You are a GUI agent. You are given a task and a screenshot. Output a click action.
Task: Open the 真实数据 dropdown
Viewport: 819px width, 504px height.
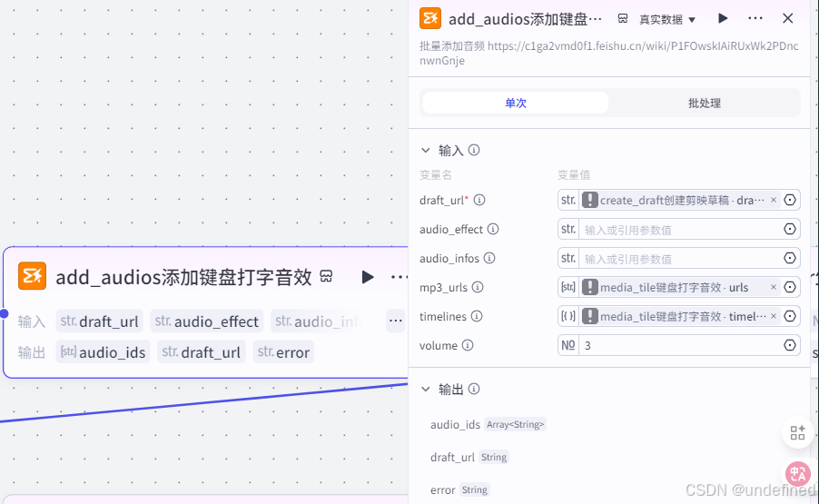(x=667, y=19)
